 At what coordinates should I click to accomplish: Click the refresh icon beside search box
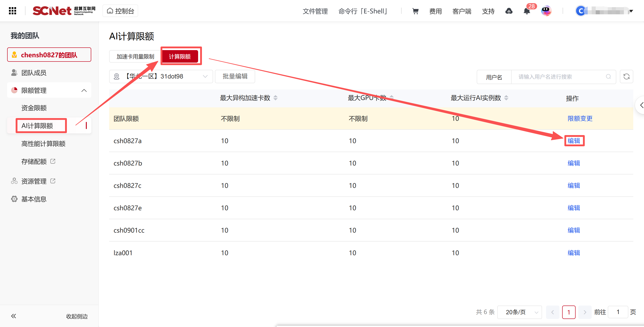pyautogui.click(x=626, y=76)
